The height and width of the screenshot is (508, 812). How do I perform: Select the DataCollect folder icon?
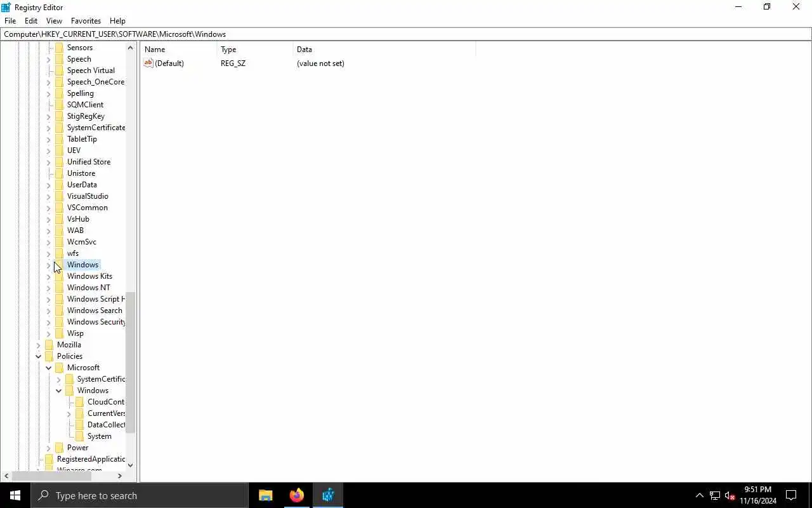[80, 425]
